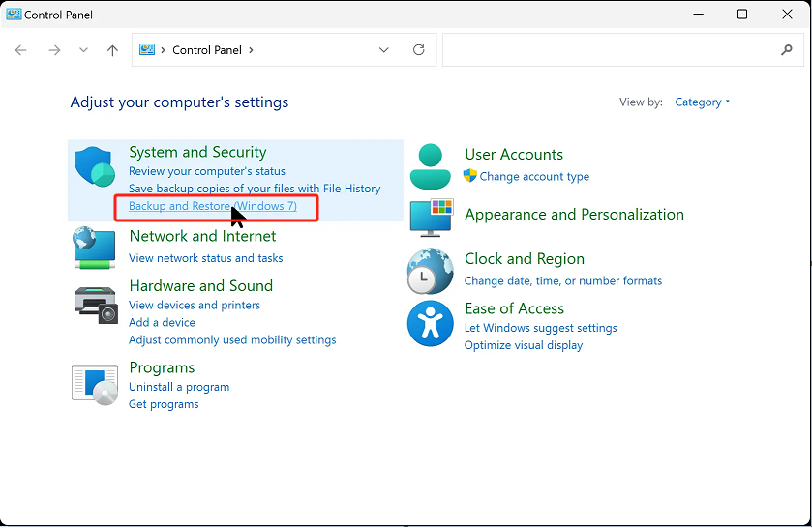The height and width of the screenshot is (527, 812).
Task: Click Uninstall a program link
Action: [179, 387]
